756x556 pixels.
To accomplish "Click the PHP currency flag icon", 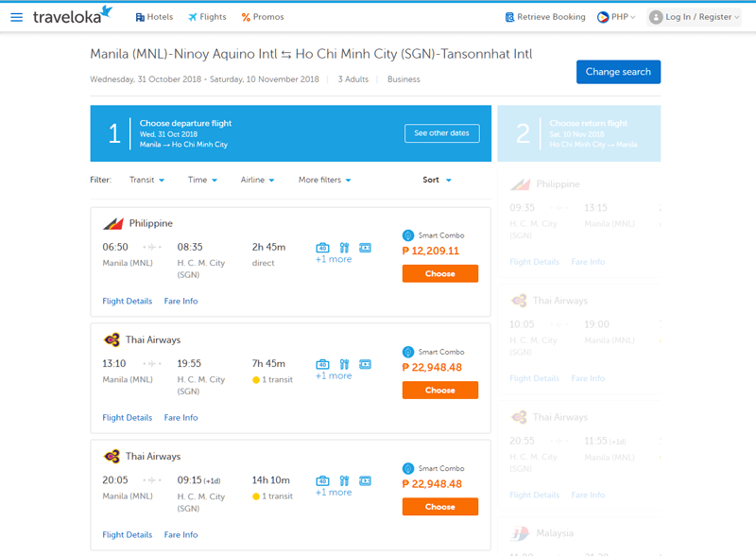I will pyautogui.click(x=603, y=17).
